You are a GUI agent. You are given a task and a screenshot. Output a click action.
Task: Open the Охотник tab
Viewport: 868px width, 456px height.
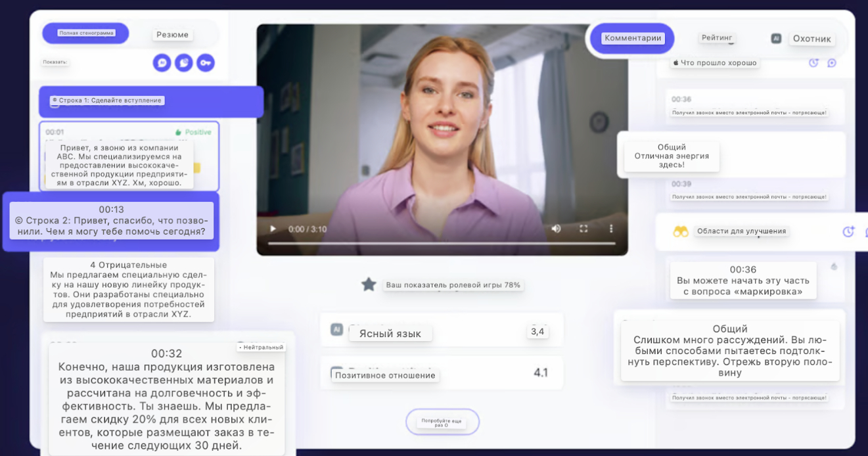[811, 39]
